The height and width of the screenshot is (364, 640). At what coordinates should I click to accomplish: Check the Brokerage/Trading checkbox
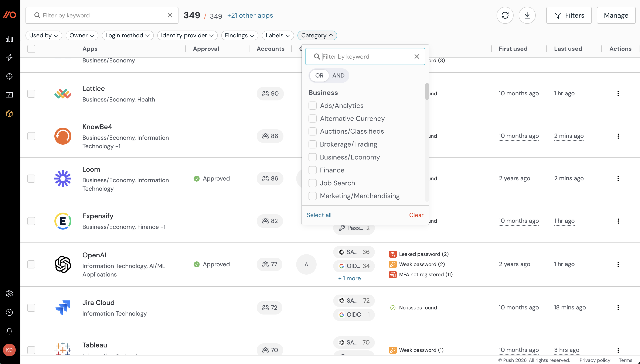coord(312,144)
